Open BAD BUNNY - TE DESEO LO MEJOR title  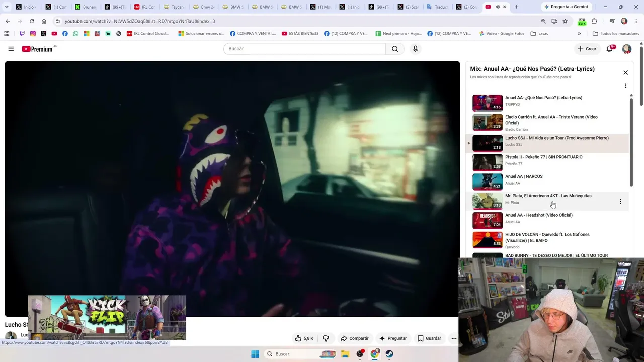pyautogui.click(x=556, y=255)
